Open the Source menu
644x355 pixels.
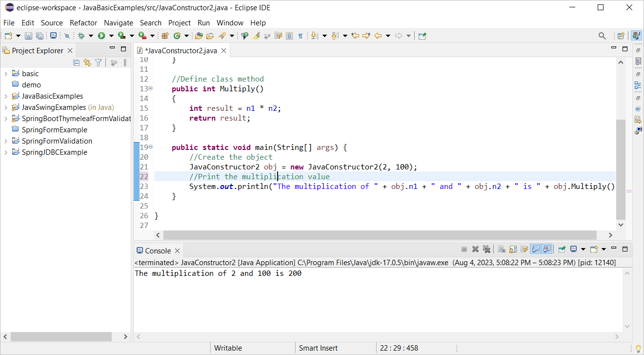coord(51,22)
